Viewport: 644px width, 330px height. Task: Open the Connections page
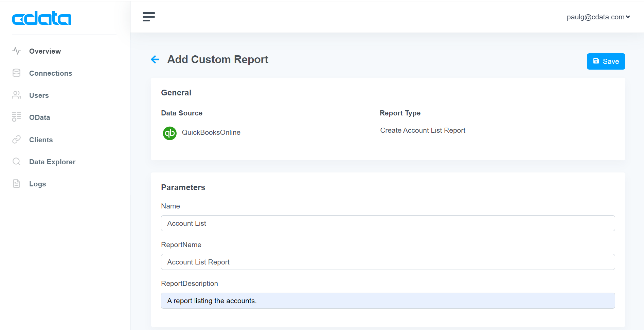coord(51,73)
